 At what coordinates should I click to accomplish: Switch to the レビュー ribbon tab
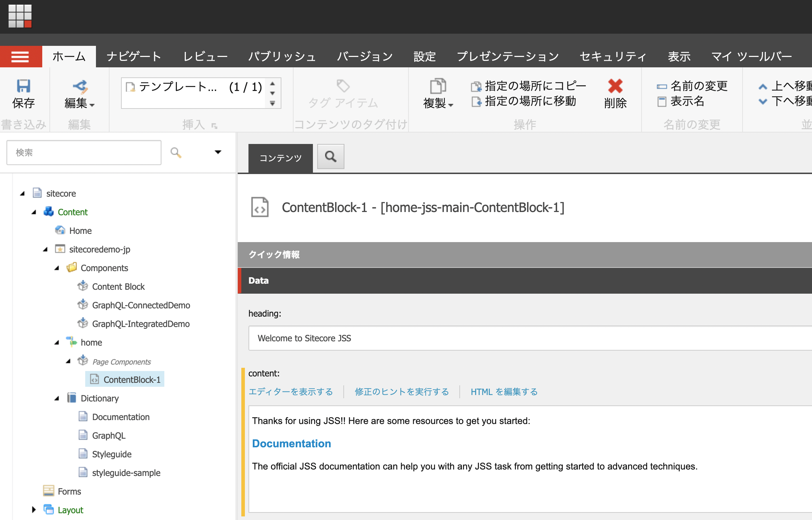tap(206, 57)
